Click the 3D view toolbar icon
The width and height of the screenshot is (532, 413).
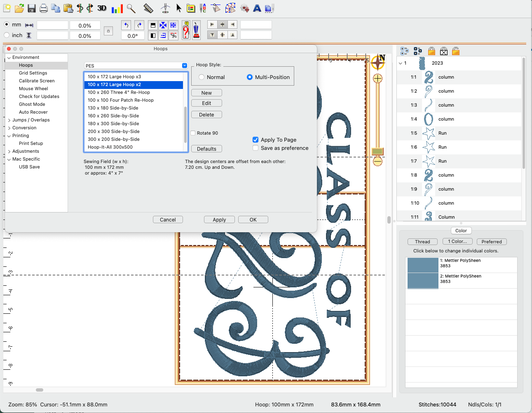coord(102,8)
